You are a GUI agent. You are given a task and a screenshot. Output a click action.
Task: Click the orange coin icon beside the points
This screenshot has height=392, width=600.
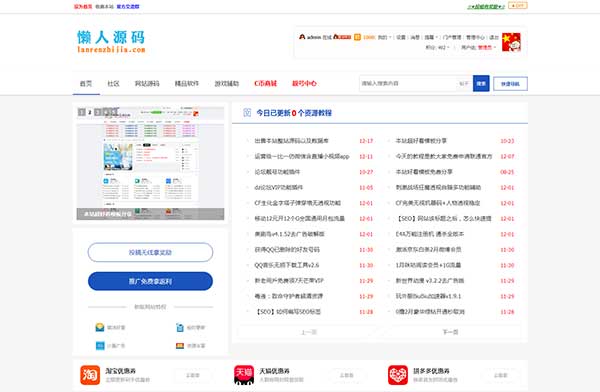357,37
